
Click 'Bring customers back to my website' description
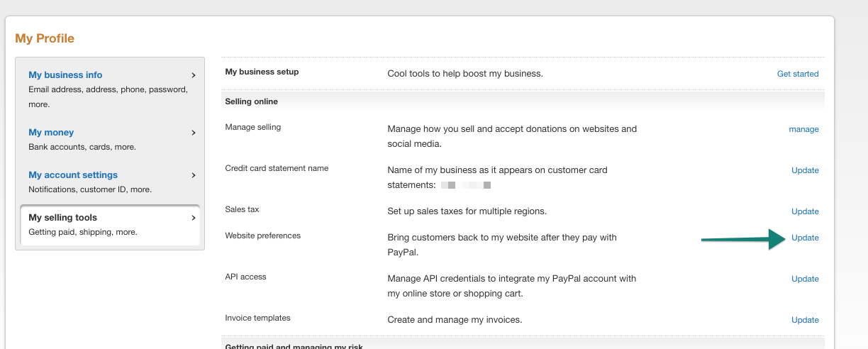502,245
